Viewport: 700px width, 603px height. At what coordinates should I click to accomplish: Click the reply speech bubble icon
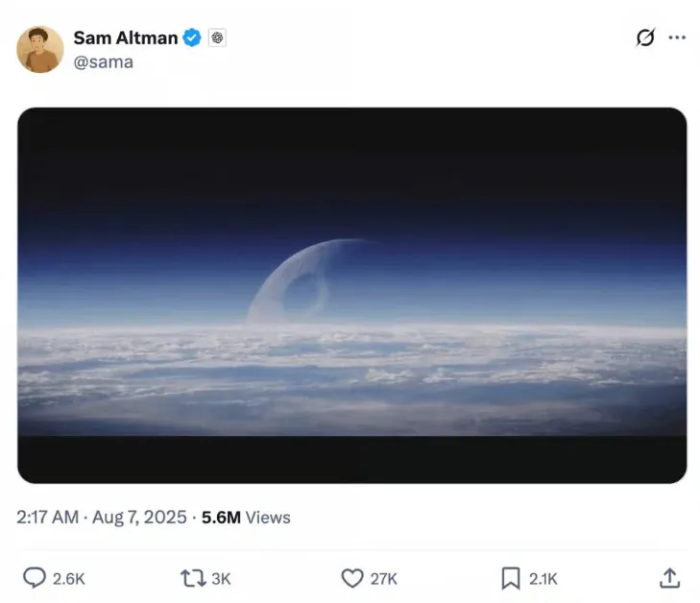(35, 578)
